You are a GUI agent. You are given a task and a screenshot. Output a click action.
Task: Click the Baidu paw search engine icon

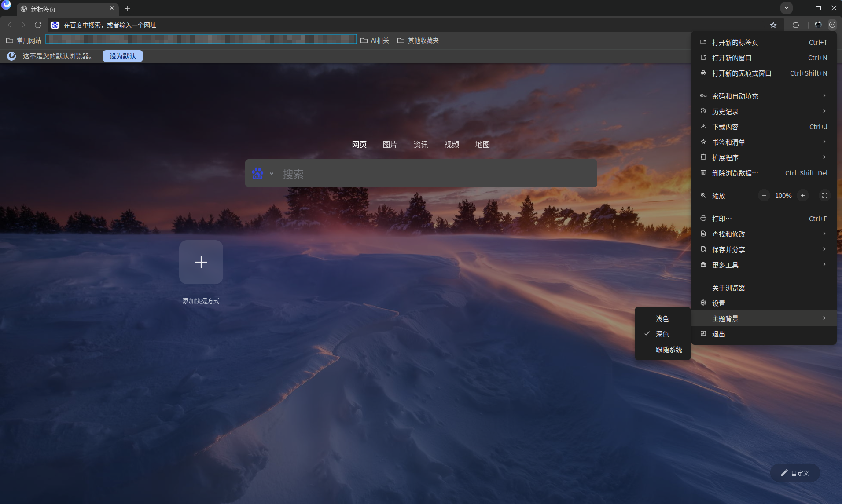pos(257,173)
